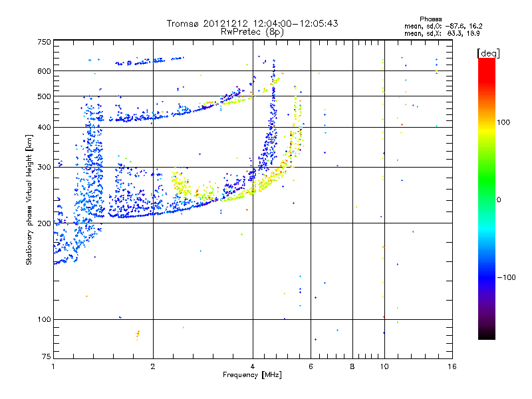Image resolution: width=532 pixels, height=399 pixels.
Task: Click the plot title 'Tromsø 20121212 12:04:00-12:05:43'
Action: click(252, 23)
